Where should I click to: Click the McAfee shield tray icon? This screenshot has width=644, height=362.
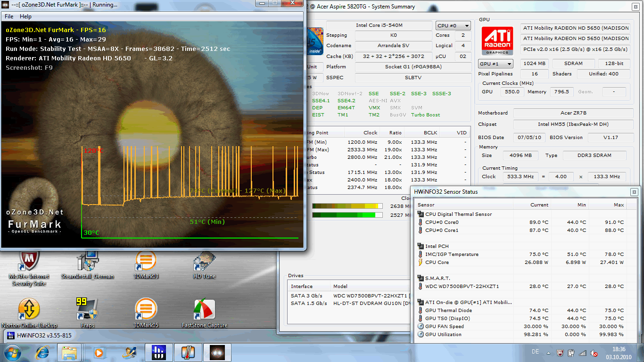point(560,353)
